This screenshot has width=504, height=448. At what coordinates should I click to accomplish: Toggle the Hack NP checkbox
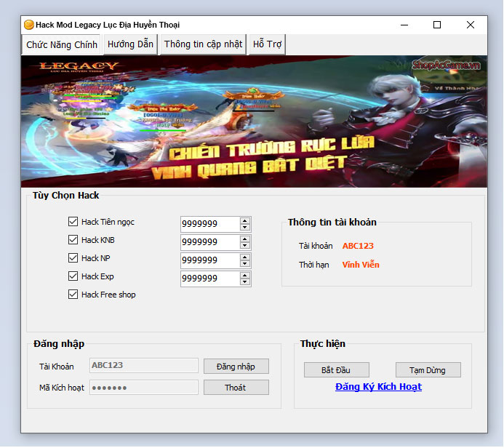point(73,258)
